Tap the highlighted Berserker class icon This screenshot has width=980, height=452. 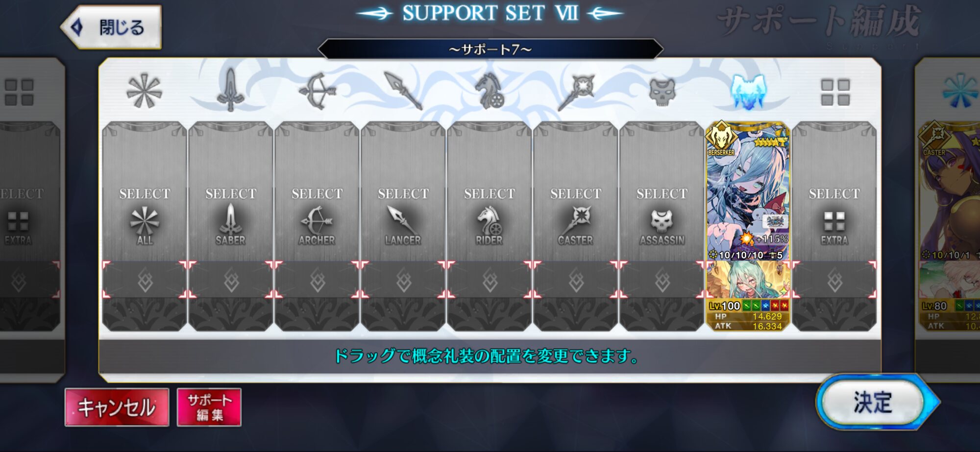click(748, 92)
